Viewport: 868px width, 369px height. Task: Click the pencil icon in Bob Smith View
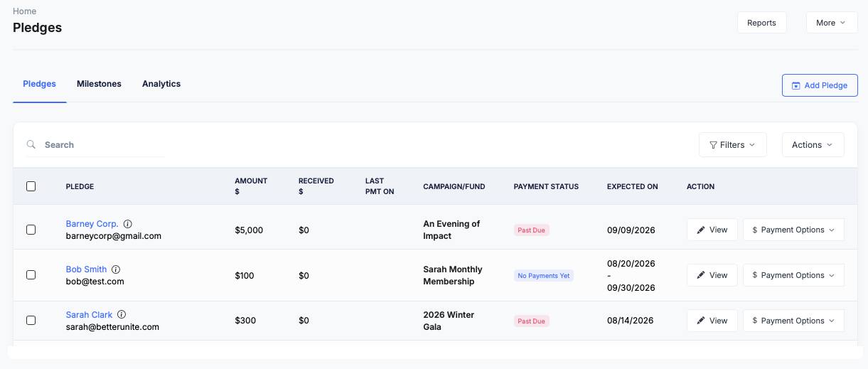701,275
